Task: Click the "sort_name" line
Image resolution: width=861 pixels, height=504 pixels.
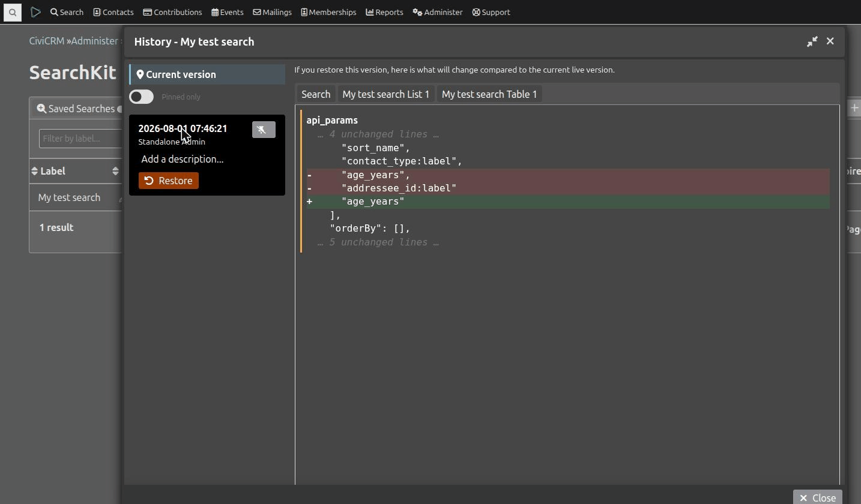Action: [376, 148]
